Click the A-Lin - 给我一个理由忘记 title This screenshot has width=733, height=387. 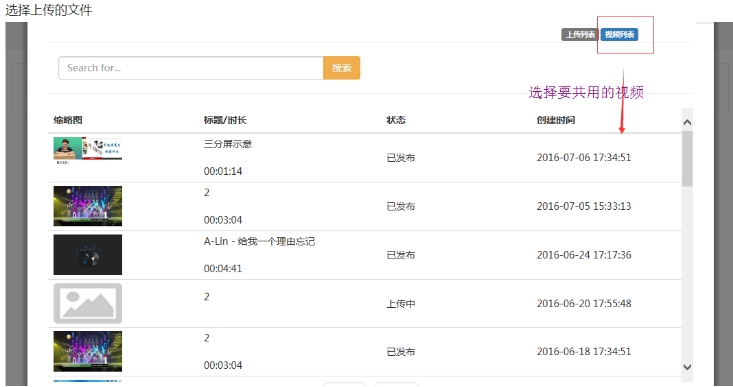pos(259,242)
